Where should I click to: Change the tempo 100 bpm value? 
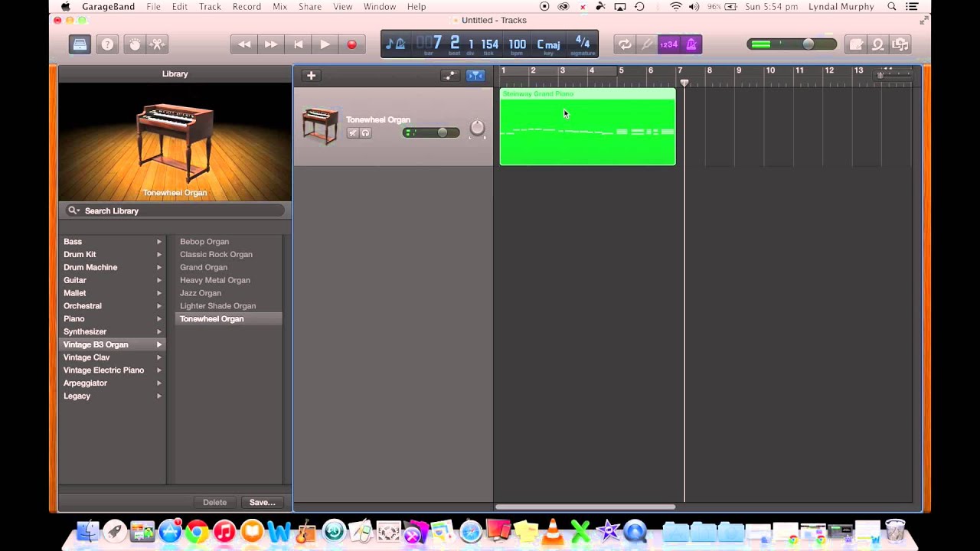[x=517, y=45]
